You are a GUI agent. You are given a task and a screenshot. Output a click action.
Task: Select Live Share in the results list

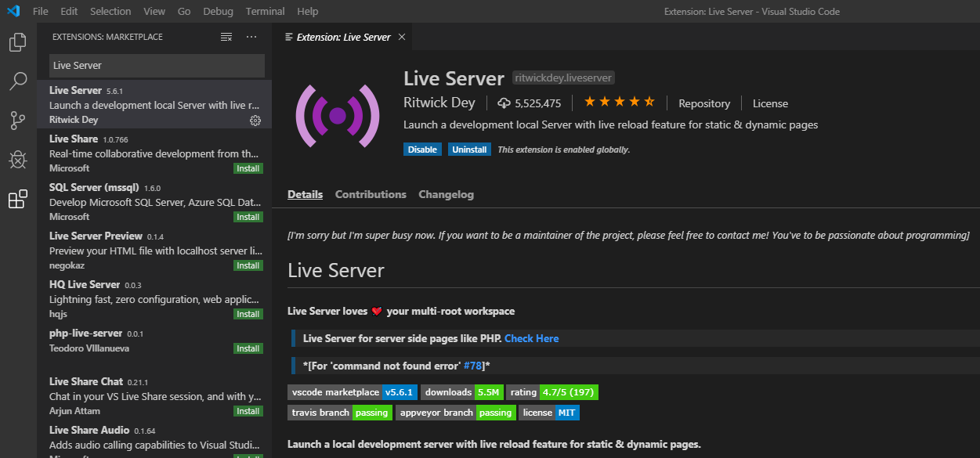[154, 153]
